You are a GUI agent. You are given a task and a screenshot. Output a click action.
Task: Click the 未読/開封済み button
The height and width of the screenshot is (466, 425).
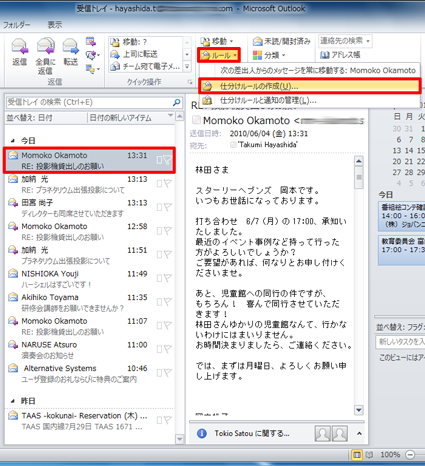coord(281,41)
